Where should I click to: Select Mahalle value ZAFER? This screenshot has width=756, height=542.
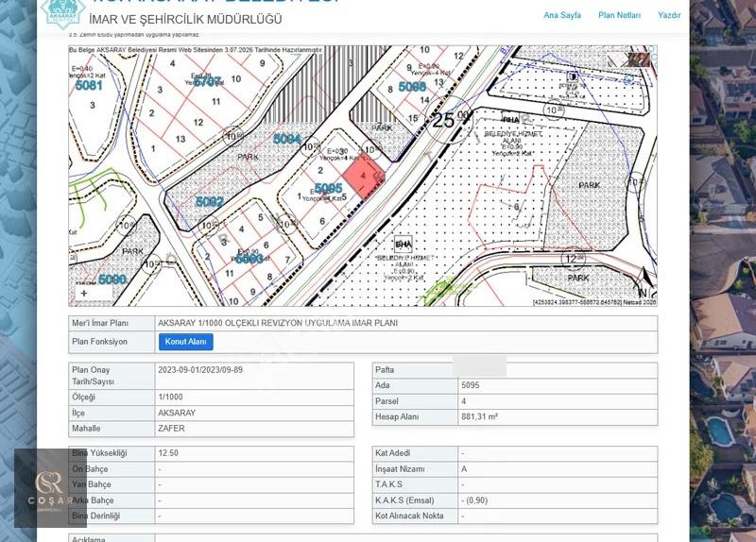171,429
